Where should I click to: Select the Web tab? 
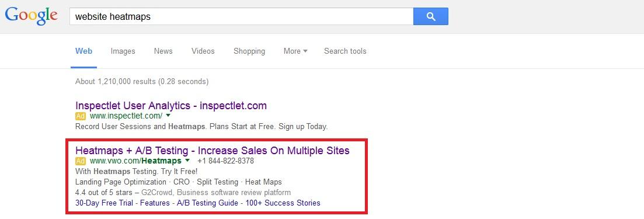click(84, 51)
